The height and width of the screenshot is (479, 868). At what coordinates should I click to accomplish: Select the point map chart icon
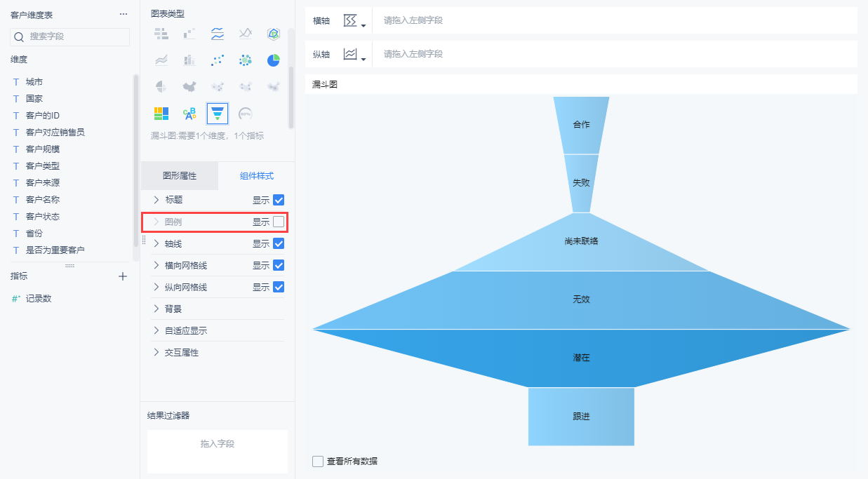(218, 86)
